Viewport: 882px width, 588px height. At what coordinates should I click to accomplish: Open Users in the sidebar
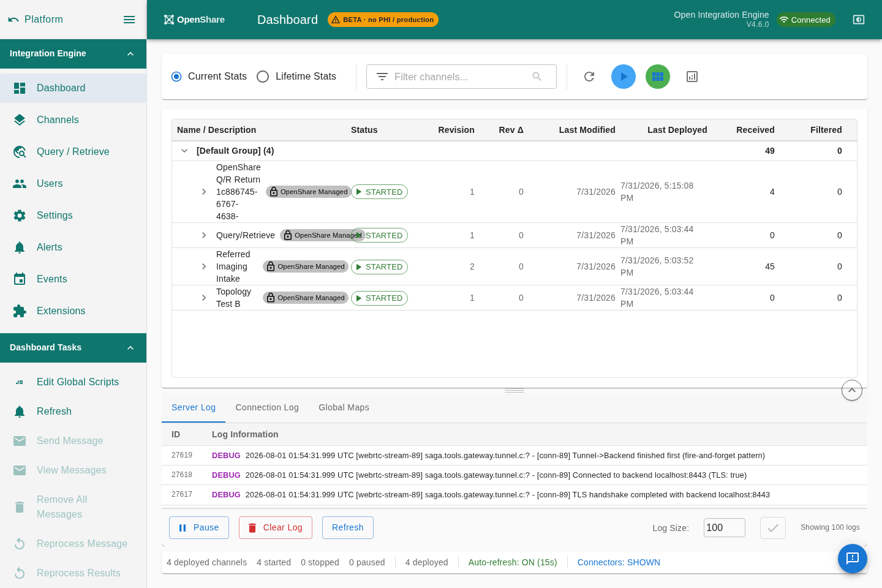(73, 184)
